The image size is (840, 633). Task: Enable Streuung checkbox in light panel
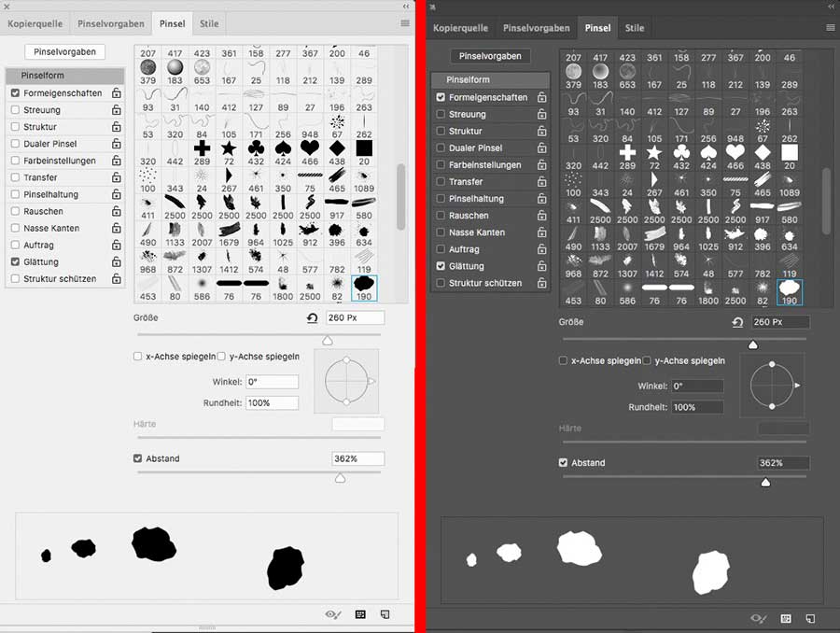tap(15, 110)
